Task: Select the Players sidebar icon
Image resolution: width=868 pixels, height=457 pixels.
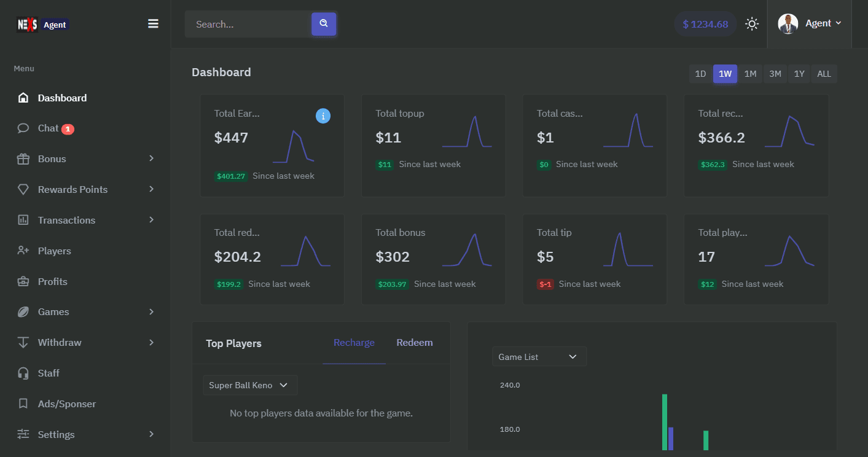Action: coord(23,251)
